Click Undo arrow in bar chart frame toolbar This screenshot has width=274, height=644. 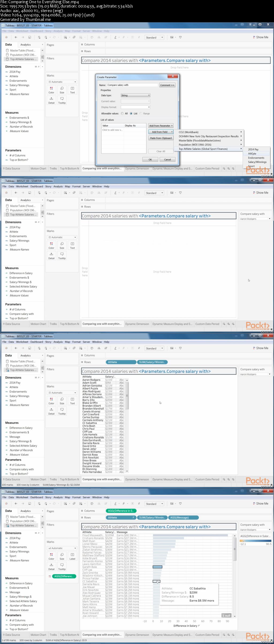16,504
